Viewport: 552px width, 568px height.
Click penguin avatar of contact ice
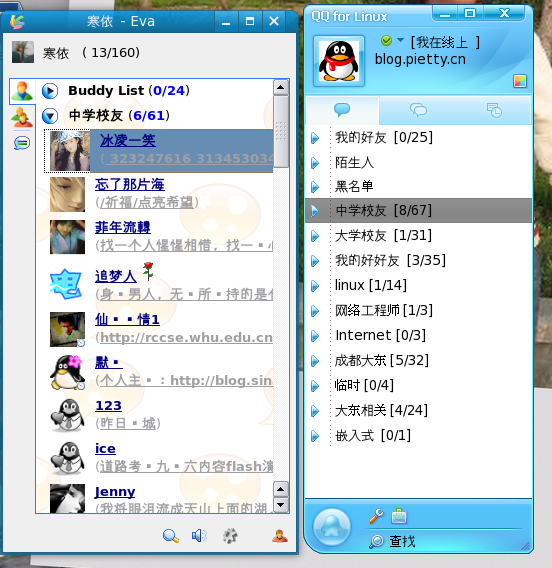pyautogui.click(x=67, y=458)
